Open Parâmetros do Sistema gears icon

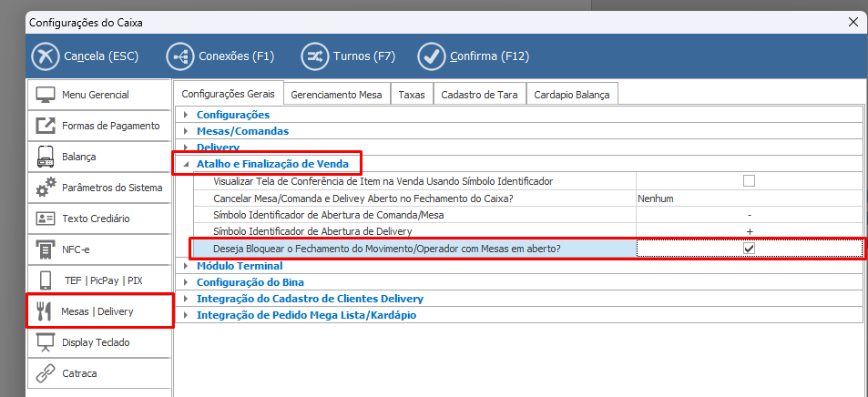coord(46,188)
